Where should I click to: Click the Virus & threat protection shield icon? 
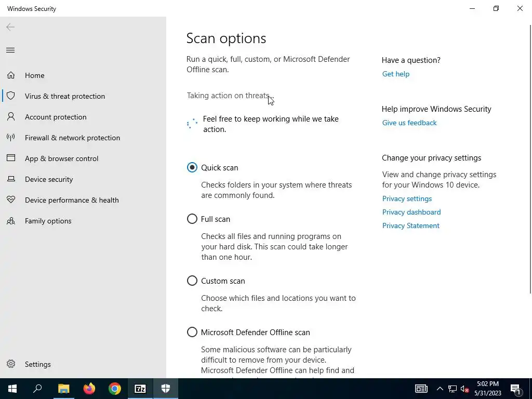[11, 96]
